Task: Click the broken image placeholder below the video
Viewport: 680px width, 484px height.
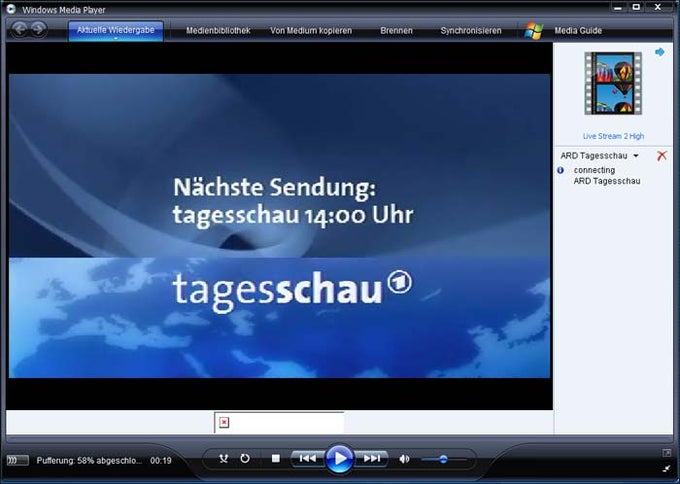Action: 224,422
